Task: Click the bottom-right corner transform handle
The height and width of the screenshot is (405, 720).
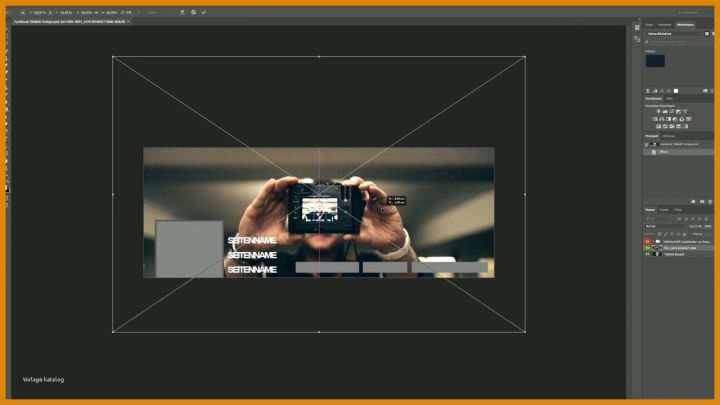Action: [x=525, y=331]
